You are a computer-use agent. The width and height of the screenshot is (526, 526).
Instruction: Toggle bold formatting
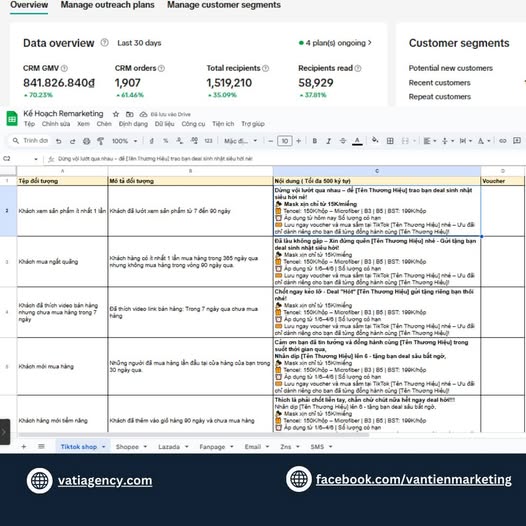click(x=315, y=141)
